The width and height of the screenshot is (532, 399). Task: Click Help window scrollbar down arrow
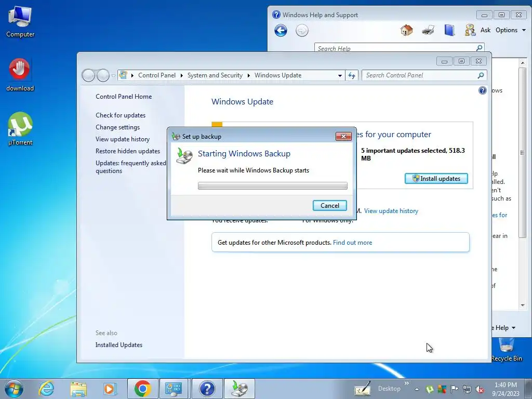point(523,305)
